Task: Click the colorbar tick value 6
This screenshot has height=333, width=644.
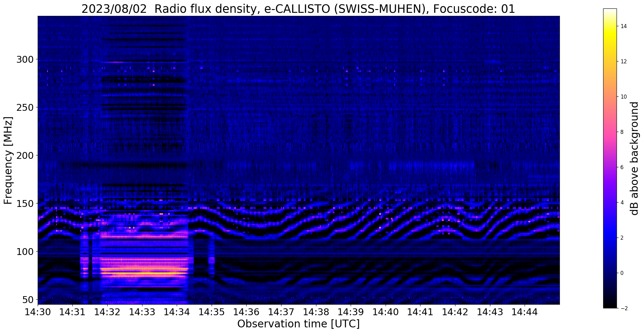Action: click(x=622, y=167)
